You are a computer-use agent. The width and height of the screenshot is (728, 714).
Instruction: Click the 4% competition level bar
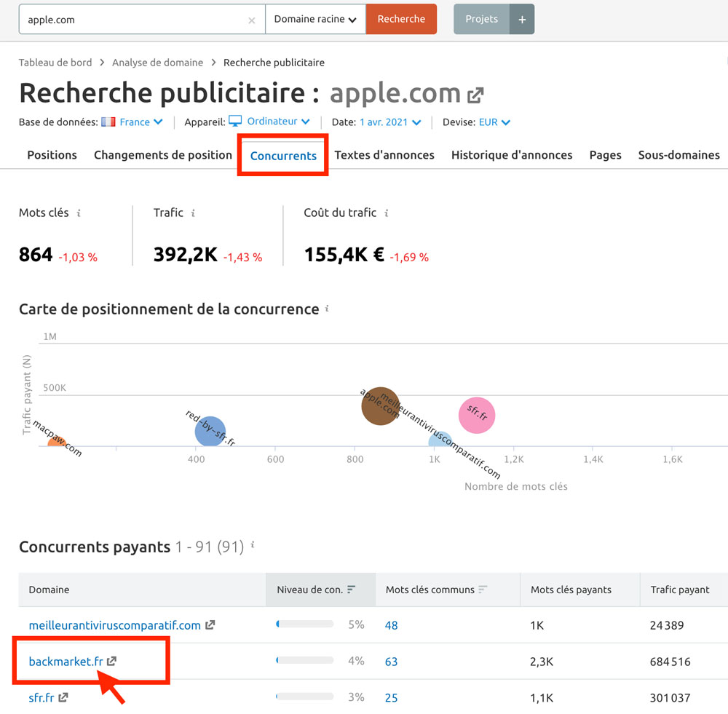pos(305,660)
